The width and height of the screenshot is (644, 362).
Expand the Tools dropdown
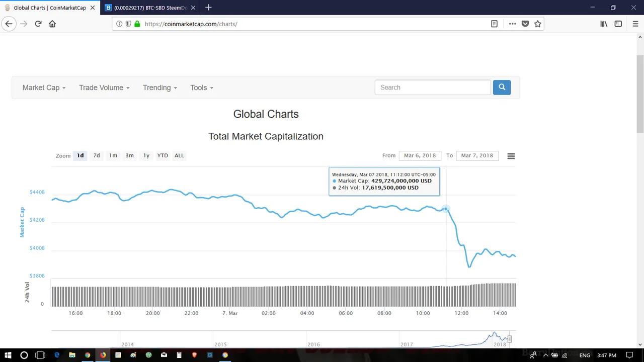202,87
